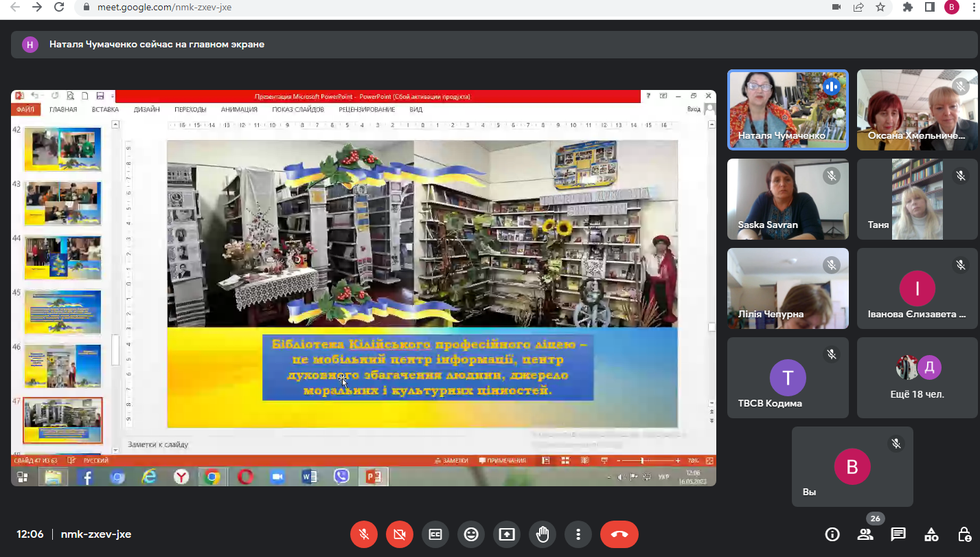Open the meeting details info icon

point(832,534)
